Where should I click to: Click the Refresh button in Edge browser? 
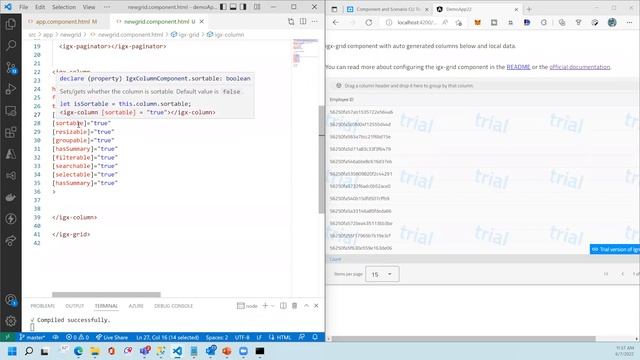369,22
